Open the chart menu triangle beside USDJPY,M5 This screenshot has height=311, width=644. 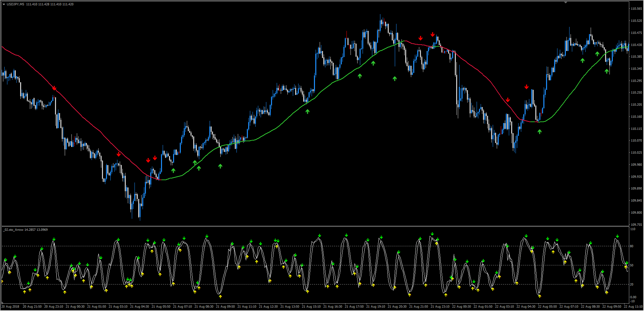pos(4,4)
